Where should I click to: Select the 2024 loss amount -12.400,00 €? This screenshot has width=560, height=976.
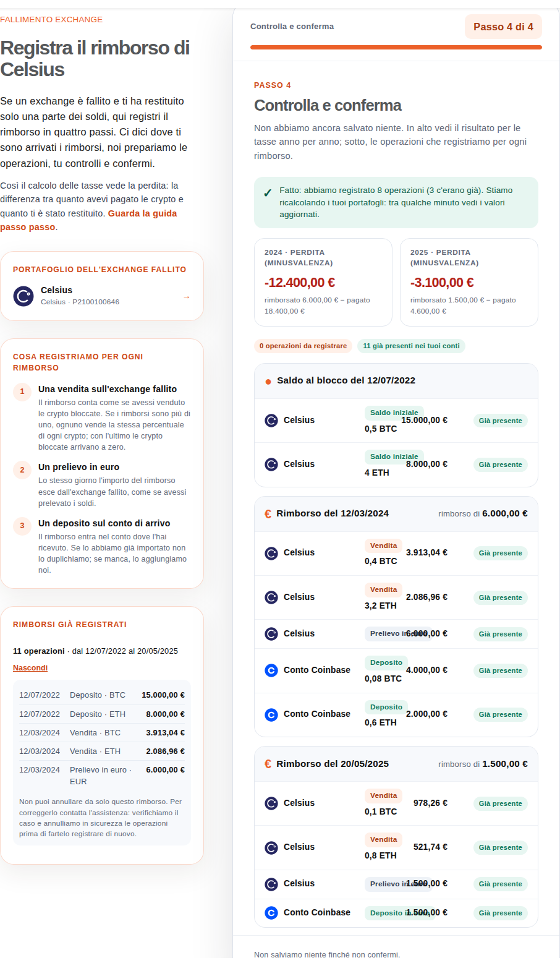(300, 283)
